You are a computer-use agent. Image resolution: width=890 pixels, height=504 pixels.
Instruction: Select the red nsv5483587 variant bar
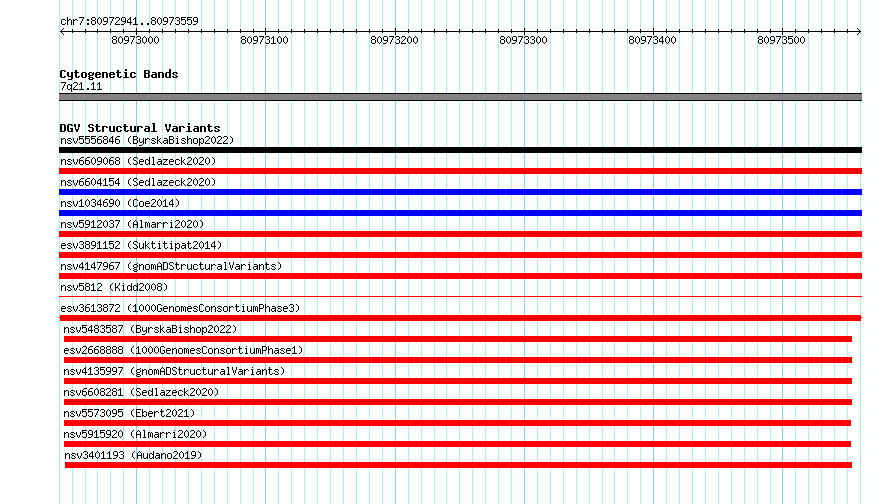point(457,339)
